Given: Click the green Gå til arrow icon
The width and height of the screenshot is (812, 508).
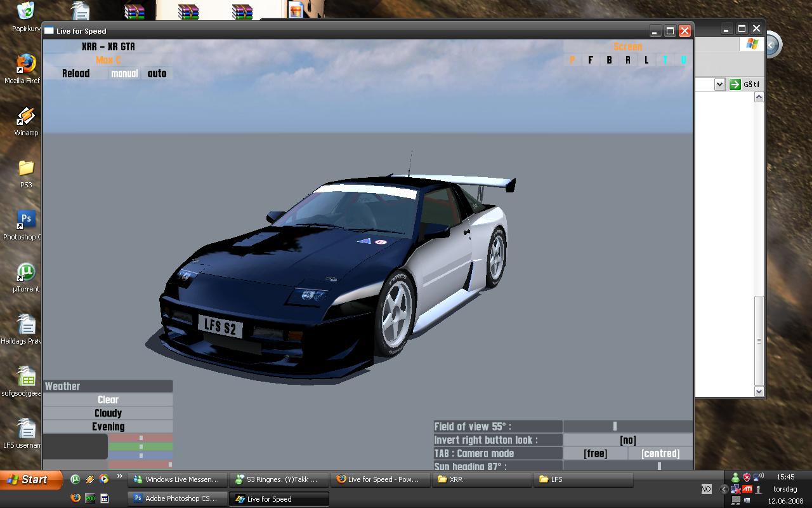Looking at the screenshot, I should (x=735, y=84).
